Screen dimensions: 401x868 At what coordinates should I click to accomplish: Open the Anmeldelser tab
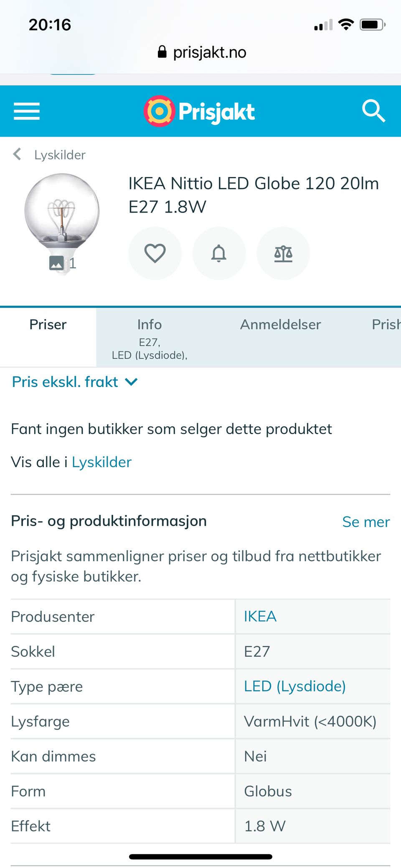pyautogui.click(x=280, y=325)
